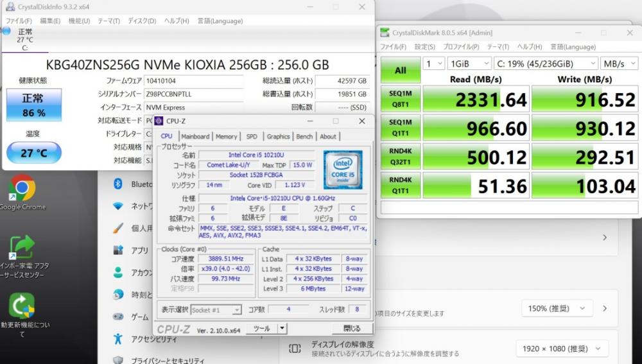
Task: Open the 自動更新機能について desktop shortcut
Action: [22, 315]
